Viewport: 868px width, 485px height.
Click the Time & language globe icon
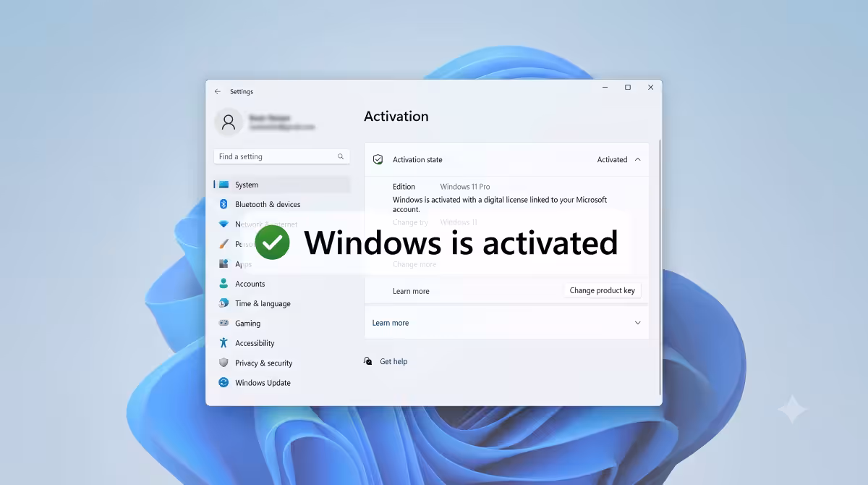[x=224, y=303]
